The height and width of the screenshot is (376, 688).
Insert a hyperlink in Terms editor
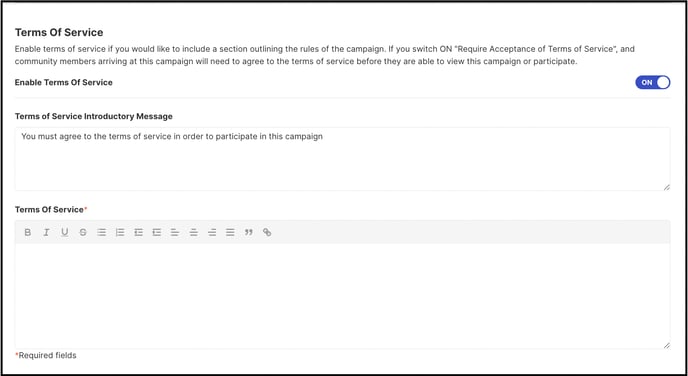267,233
